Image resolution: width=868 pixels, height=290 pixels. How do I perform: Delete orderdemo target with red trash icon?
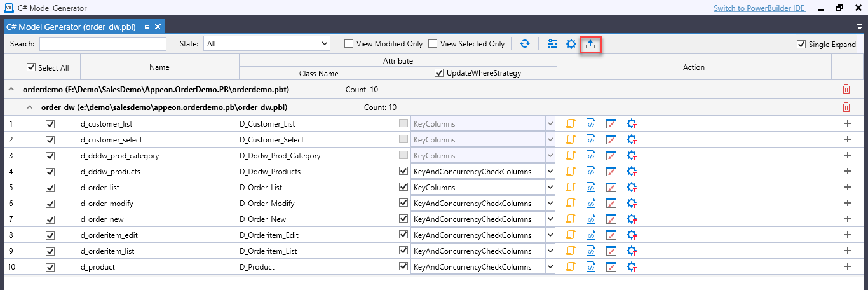pos(846,90)
